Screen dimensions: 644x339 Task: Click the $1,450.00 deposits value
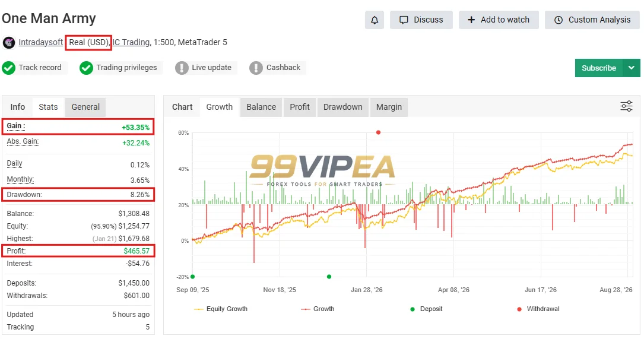(134, 283)
